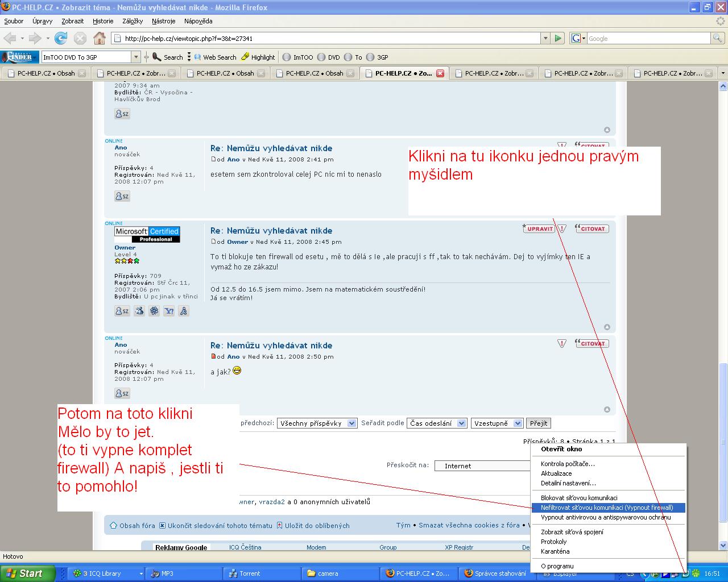Reload the page with the refresh icon
The height and width of the screenshot is (582, 728).
(61, 39)
